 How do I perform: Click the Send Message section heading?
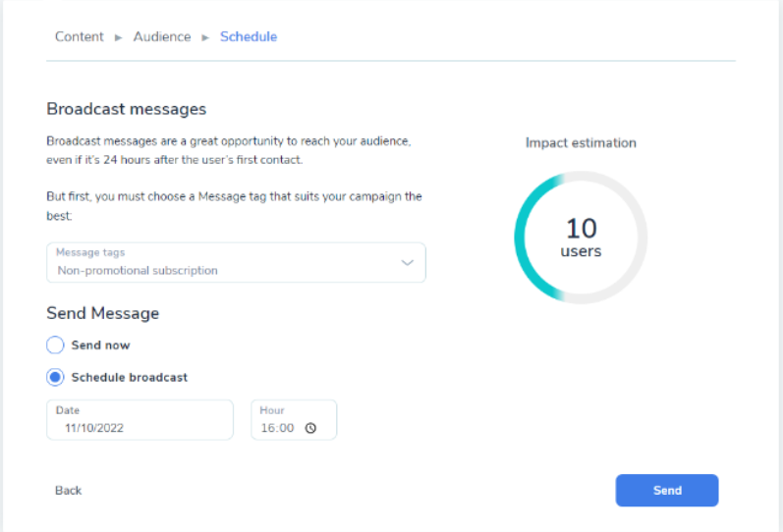[x=103, y=313]
